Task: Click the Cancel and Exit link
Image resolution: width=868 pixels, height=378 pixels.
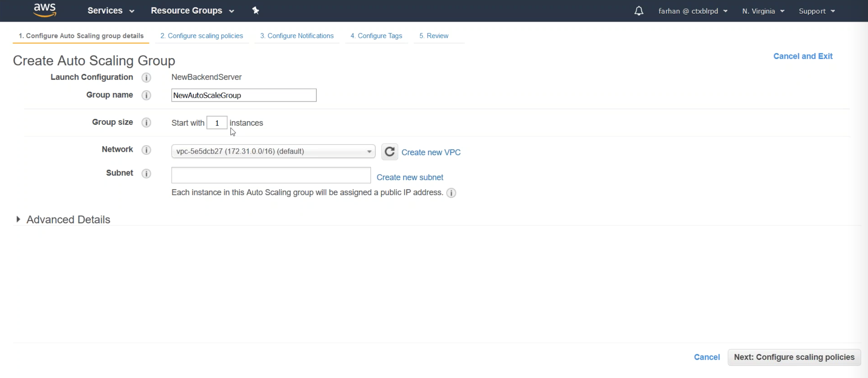Action: click(x=802, y=56)
